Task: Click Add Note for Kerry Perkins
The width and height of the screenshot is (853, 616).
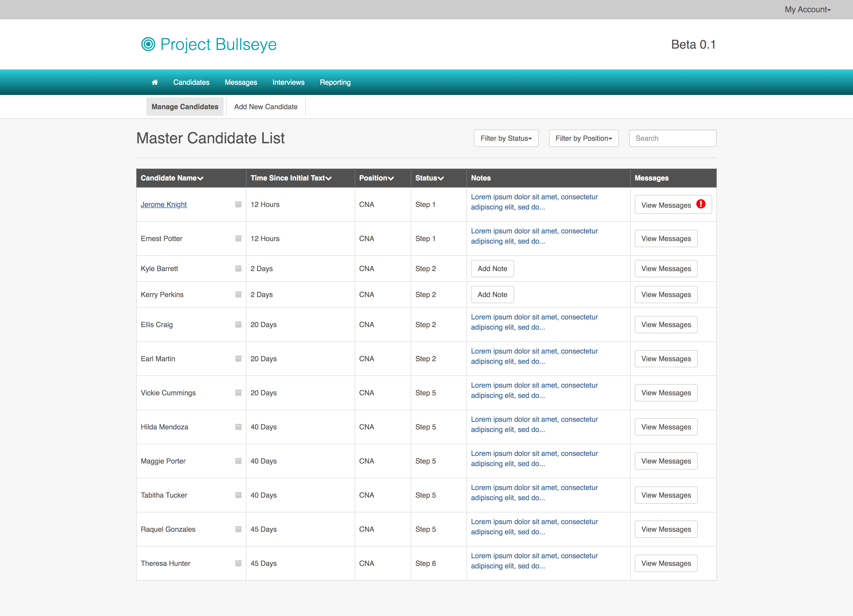Action: tap(492, 295)
